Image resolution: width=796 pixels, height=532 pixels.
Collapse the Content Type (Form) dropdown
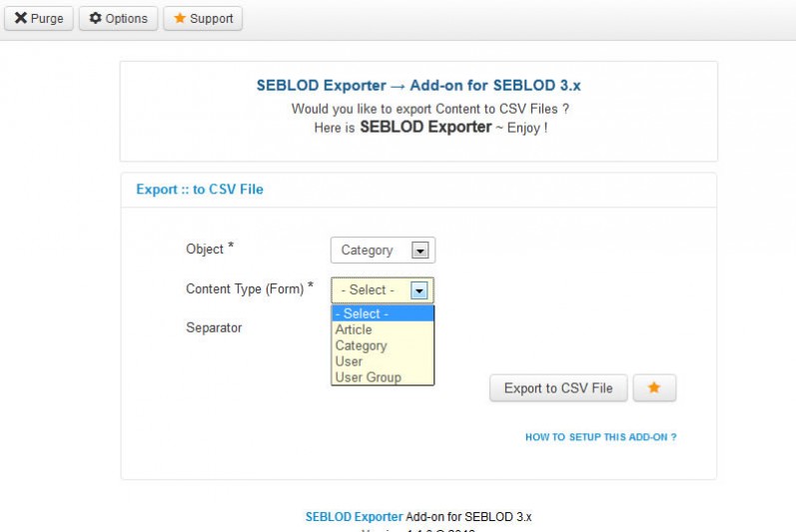383,290
